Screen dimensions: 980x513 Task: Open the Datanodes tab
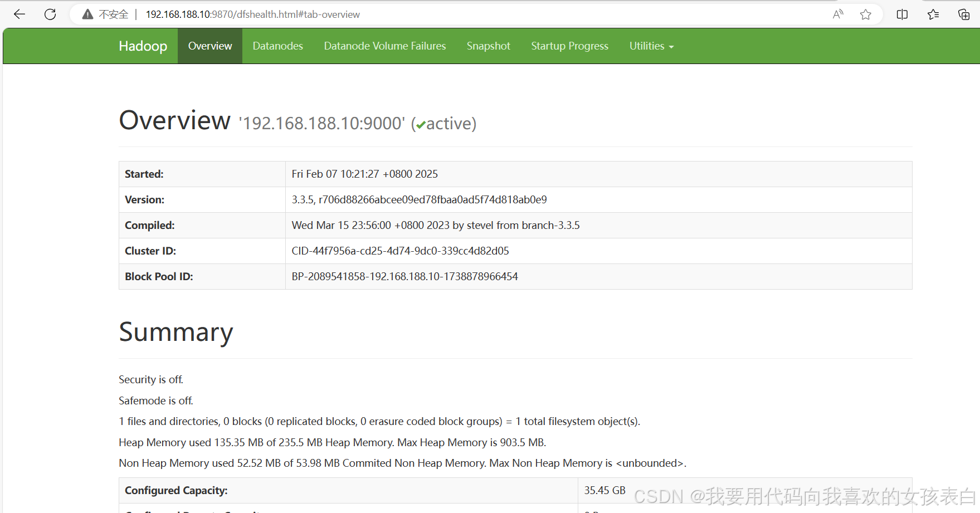pos(278,46)
